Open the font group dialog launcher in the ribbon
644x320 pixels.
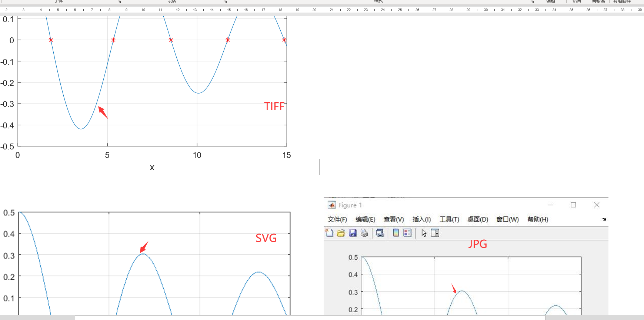point(119,1)
